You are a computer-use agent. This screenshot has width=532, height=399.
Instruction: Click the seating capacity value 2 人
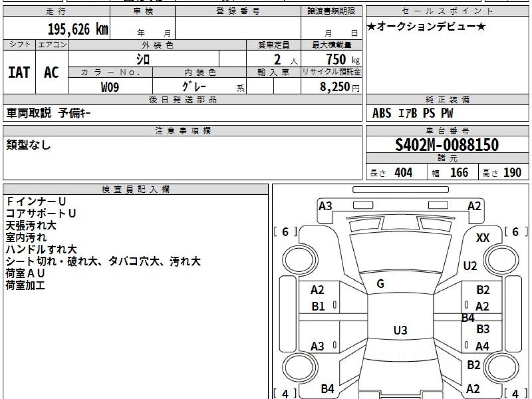pyautogui.click(x=285, y=59)
